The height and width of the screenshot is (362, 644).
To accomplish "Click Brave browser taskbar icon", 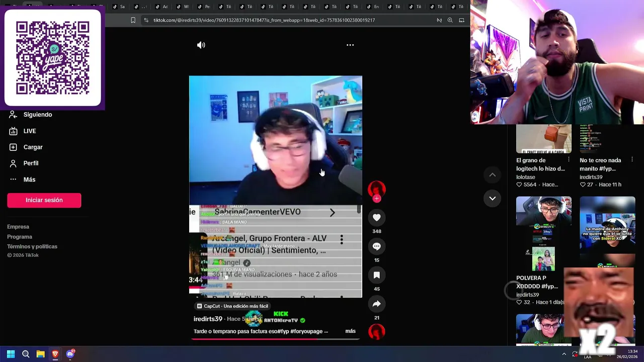I will coord(55,354).
